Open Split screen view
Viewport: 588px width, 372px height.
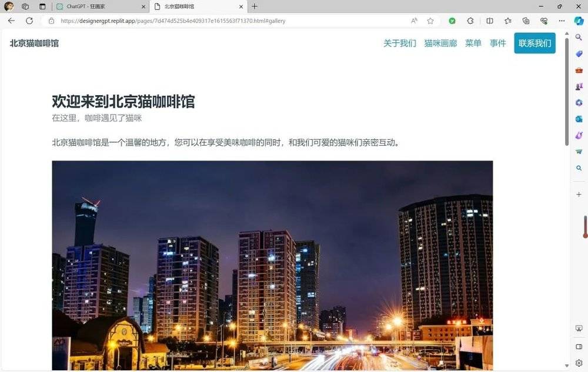[490, 21]
